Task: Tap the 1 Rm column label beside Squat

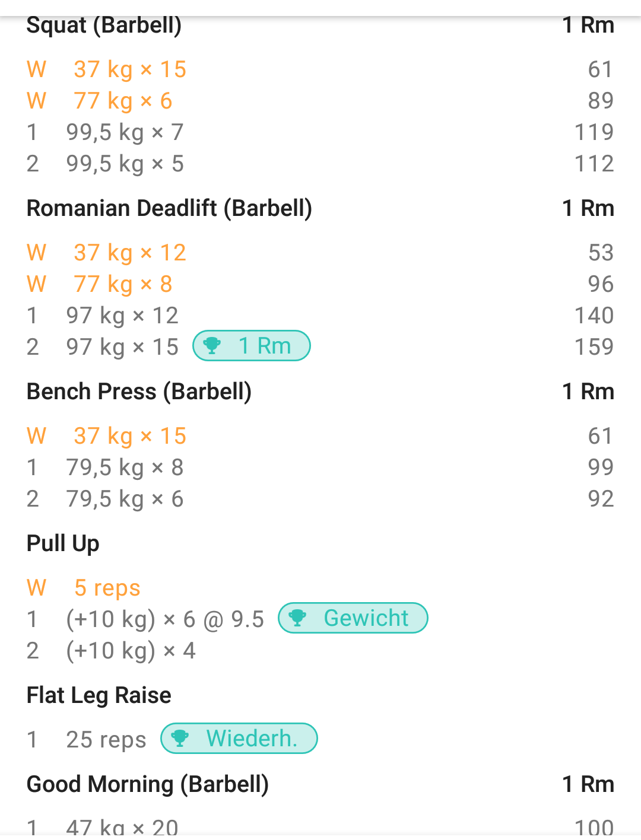Action: [x=588, y=26]
